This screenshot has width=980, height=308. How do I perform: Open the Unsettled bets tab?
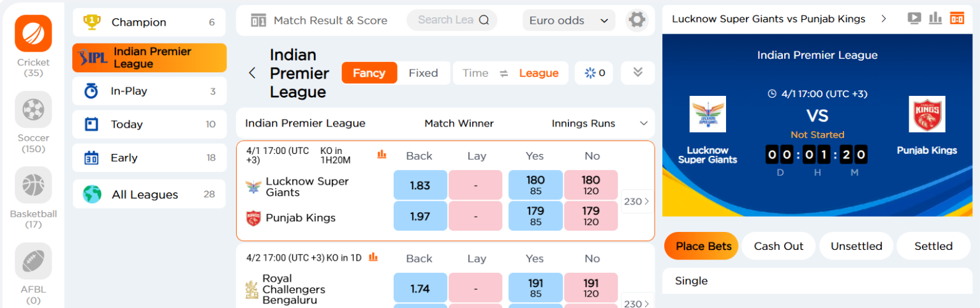(x=856, y=246)
